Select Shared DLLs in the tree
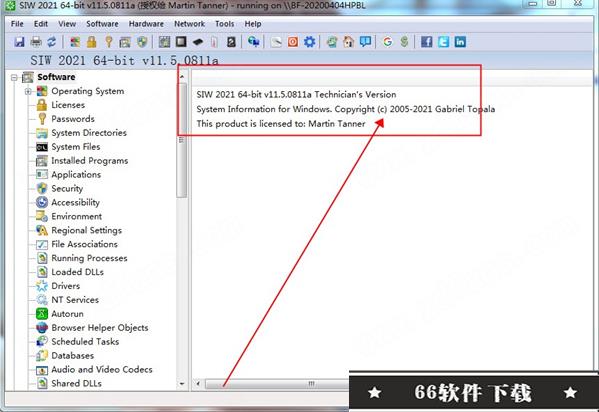This screenshot has height=412, width=599. pyautogui.click(x=76, y=383)
